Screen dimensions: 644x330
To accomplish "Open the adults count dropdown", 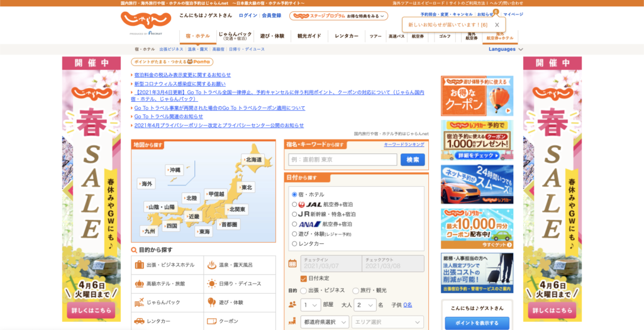I will tap(365, 305).
